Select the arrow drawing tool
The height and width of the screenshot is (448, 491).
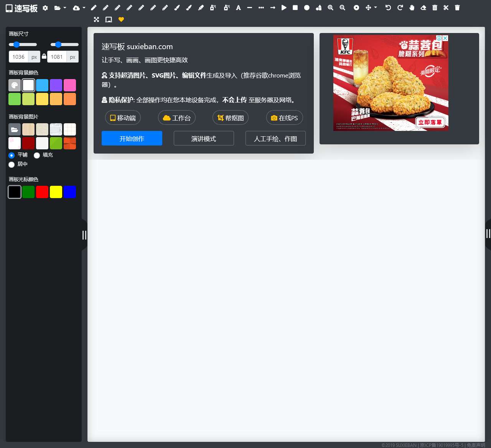click(x=273, y=8)
